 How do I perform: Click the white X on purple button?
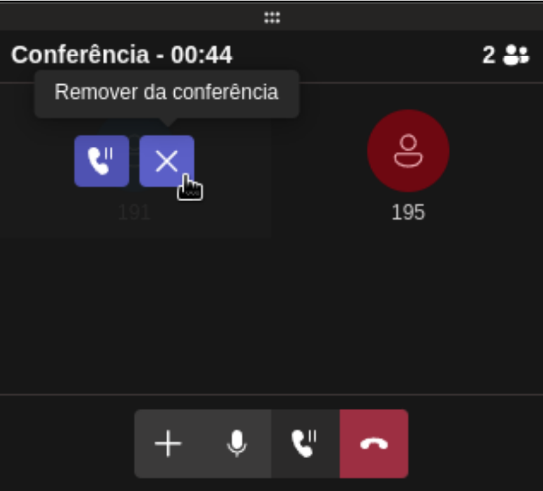pyautogui.click(x=167, y=161)
